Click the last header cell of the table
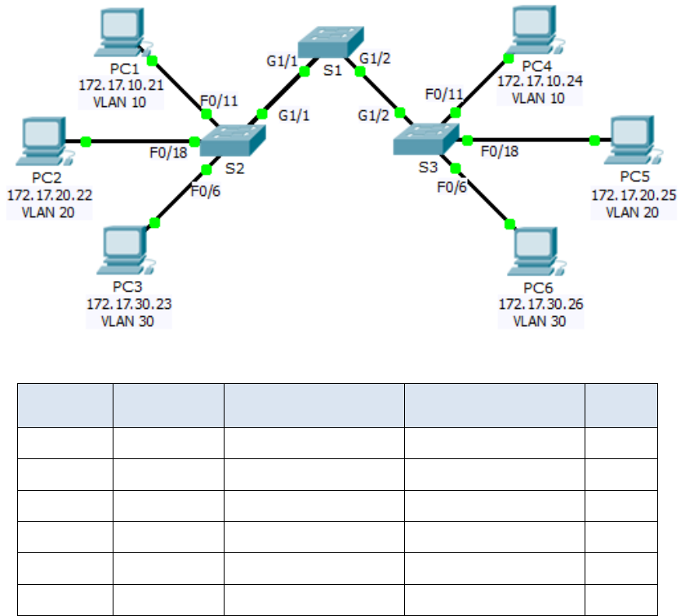The image size is (685, 616). click(622, 404)
